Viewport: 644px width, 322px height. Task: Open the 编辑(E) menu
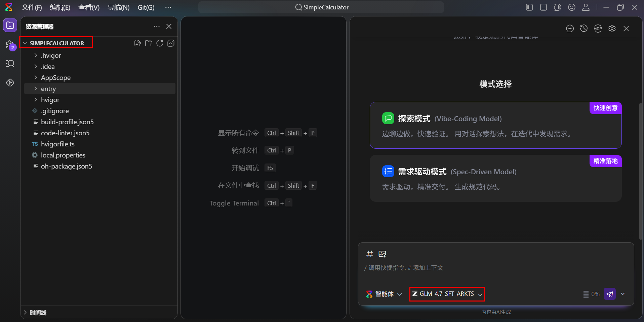point(60,7)
